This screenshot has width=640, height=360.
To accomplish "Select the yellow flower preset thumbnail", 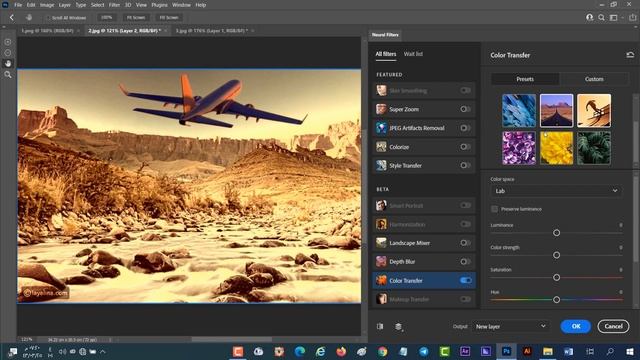I will (x=556, y=148).
